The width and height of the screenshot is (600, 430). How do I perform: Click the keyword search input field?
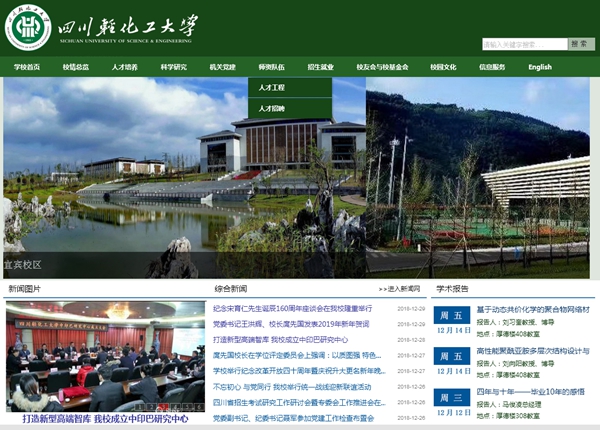click(x=524, y=44)
